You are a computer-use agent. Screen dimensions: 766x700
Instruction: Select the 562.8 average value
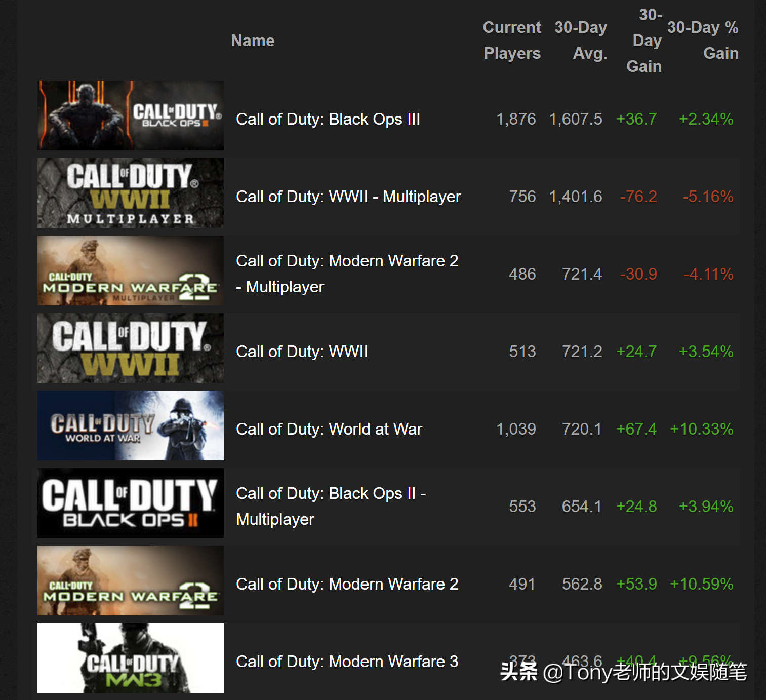click(582, 584)
